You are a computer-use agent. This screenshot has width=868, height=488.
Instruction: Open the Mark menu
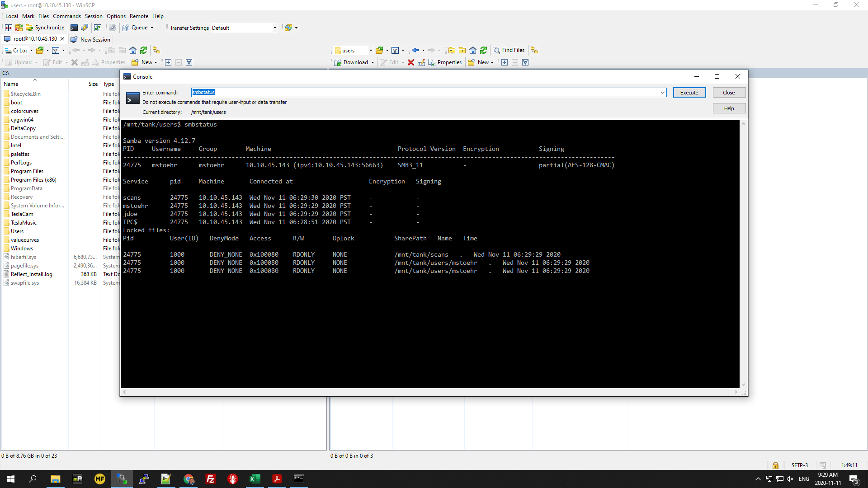28,16
